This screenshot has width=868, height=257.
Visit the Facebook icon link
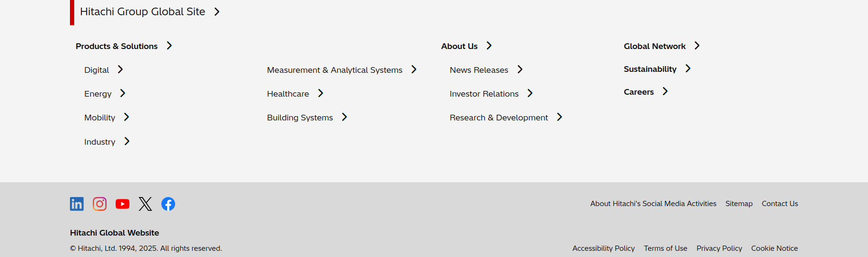(x=168, y=204)
